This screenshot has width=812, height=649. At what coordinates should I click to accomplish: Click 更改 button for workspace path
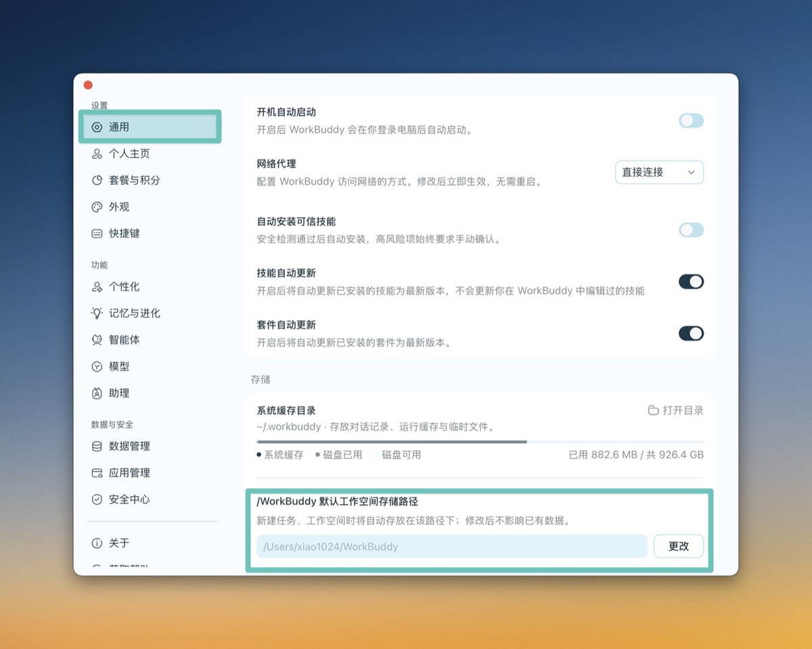click(x=679, y=546)
